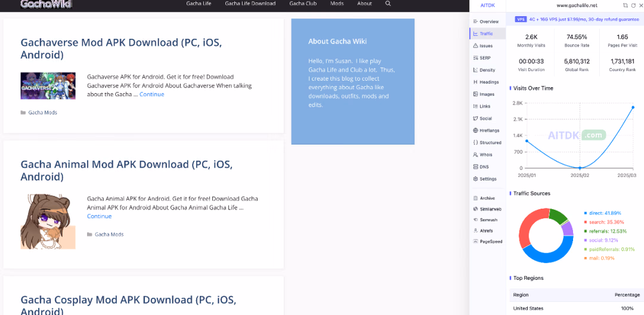The width and height of the screenshot is (644, 315).
Task: Toggle the direct traffic source legend entry
Action: coord(602,213)
